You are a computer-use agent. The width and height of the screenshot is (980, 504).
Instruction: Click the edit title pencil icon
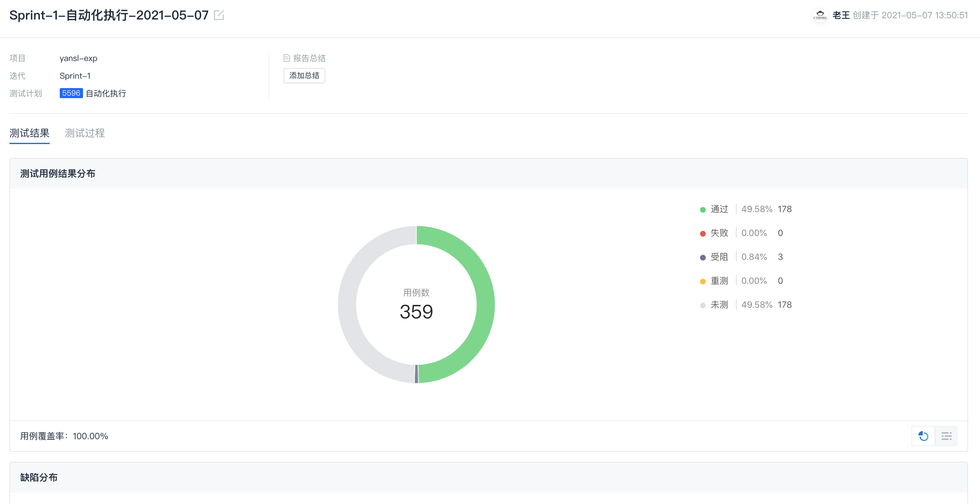point(219,15)
